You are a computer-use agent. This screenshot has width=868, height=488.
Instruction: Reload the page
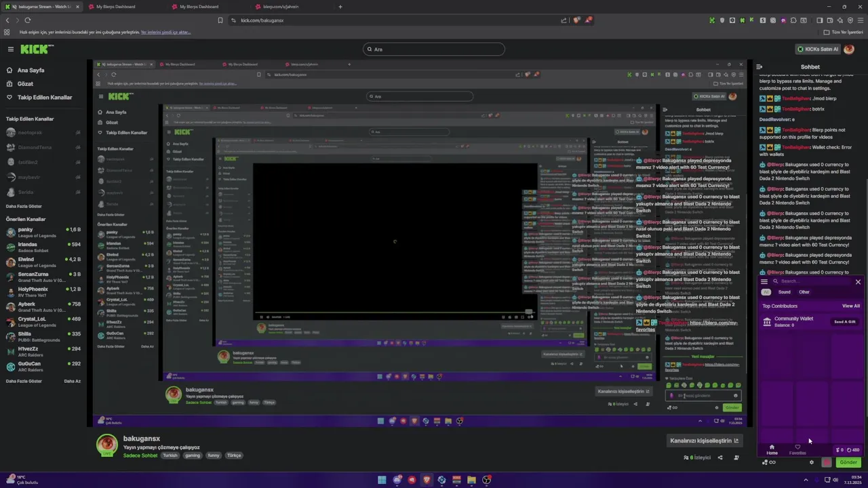click(x=27, y=20)
